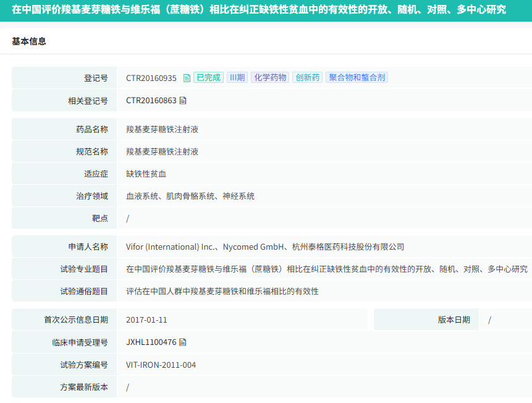The image size is (532, 403).
Task: Click the 相关登记号 label
Action: click(88, 101)
